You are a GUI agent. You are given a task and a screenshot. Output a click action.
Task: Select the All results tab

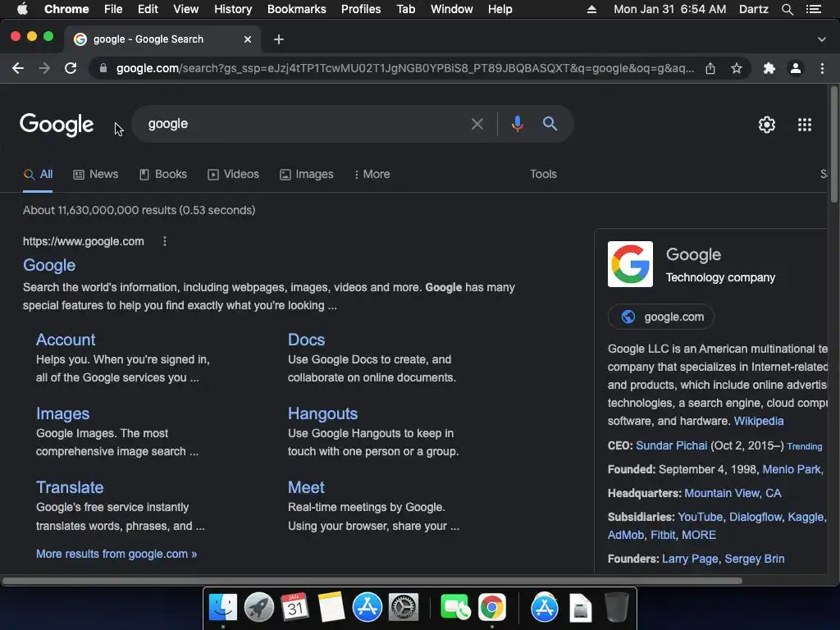tap(38, 174)
